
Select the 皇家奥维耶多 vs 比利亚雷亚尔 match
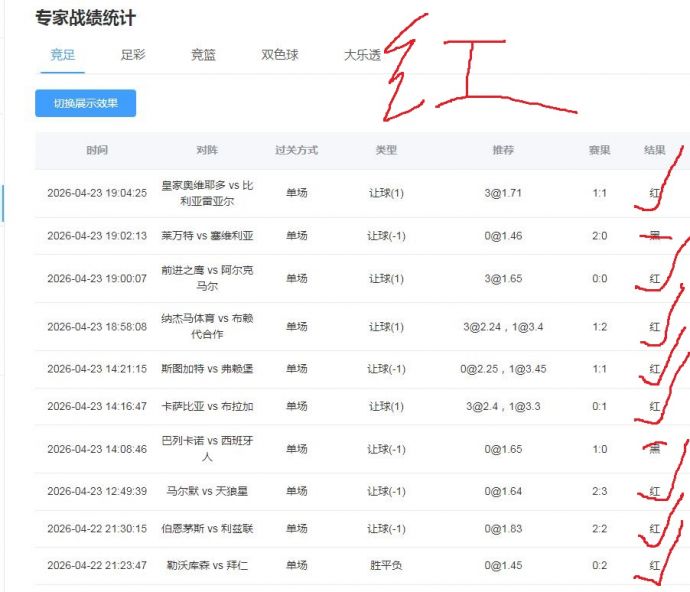(207, 193)
